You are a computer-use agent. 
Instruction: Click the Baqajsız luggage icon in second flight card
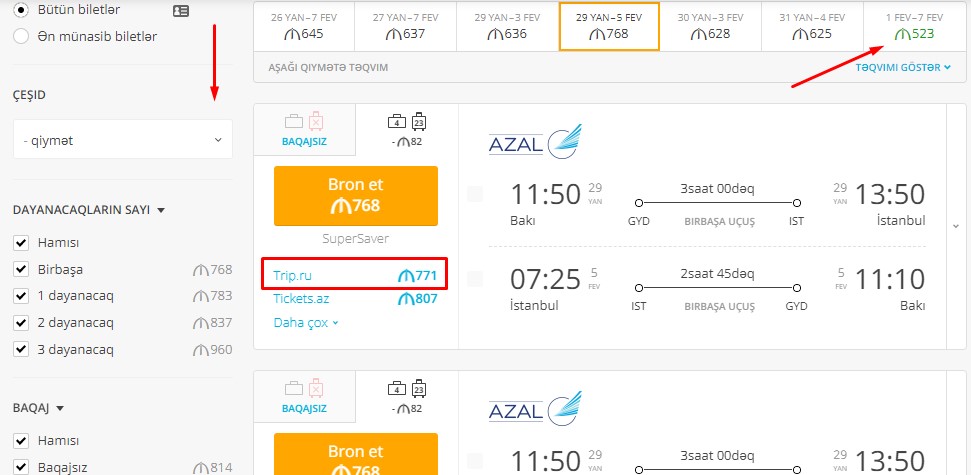click(304, 389)
